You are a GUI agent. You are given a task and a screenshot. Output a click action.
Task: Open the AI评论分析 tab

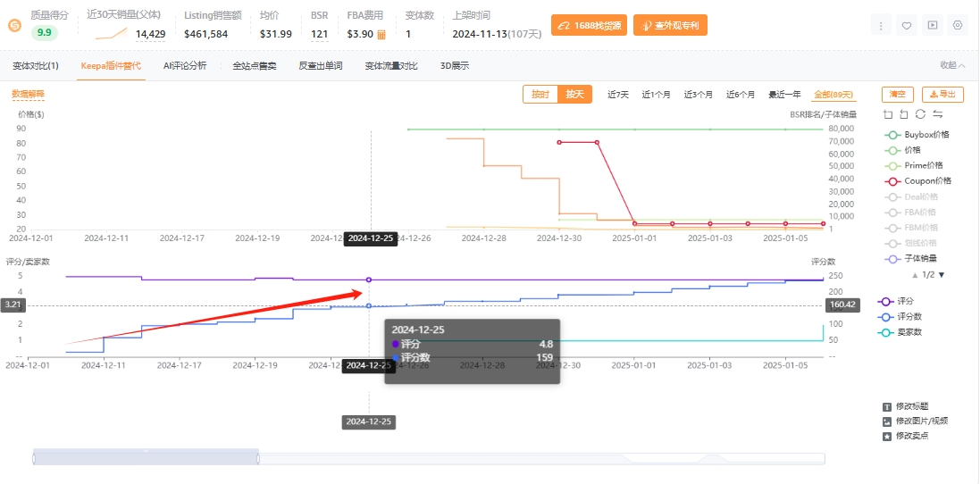(x=185, y=65)
